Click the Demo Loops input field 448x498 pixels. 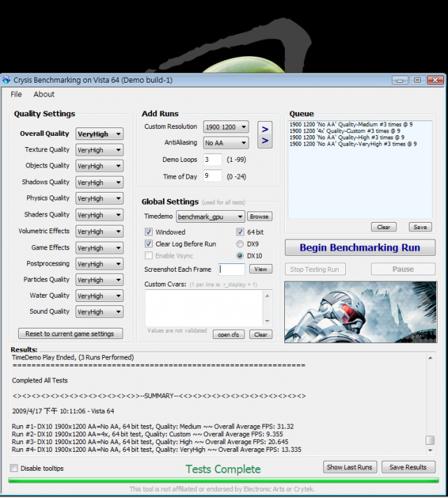point(212,160)
